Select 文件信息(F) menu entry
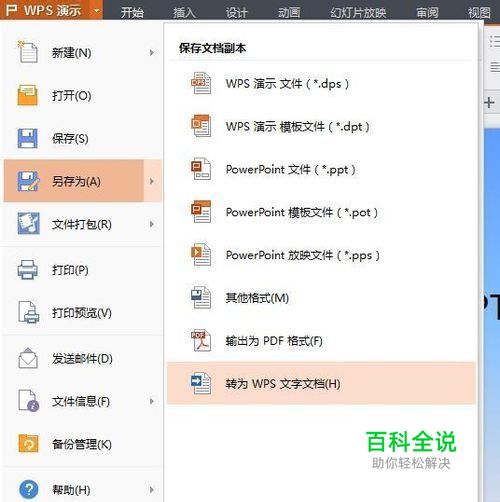The width and height of the screenshot is (500, 502). [83, 401]
